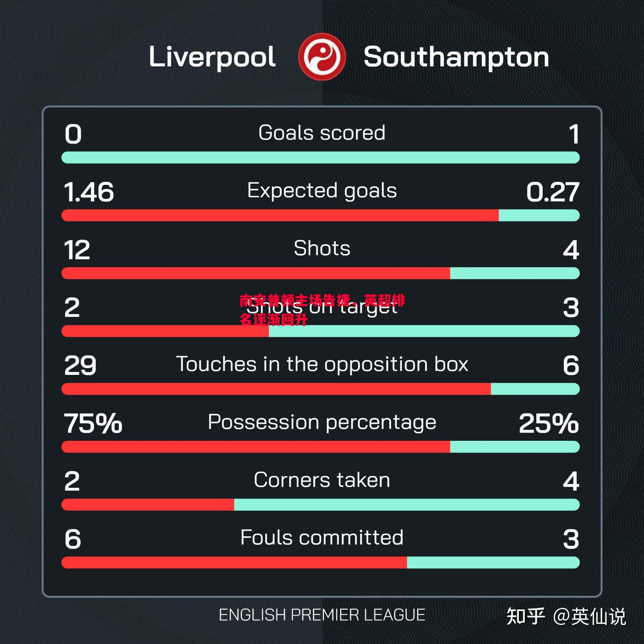Click the red portion of Expected goals bar
The width and height of the screenshot is (644, 644).
pyautogui.click(x=280, y=215)
